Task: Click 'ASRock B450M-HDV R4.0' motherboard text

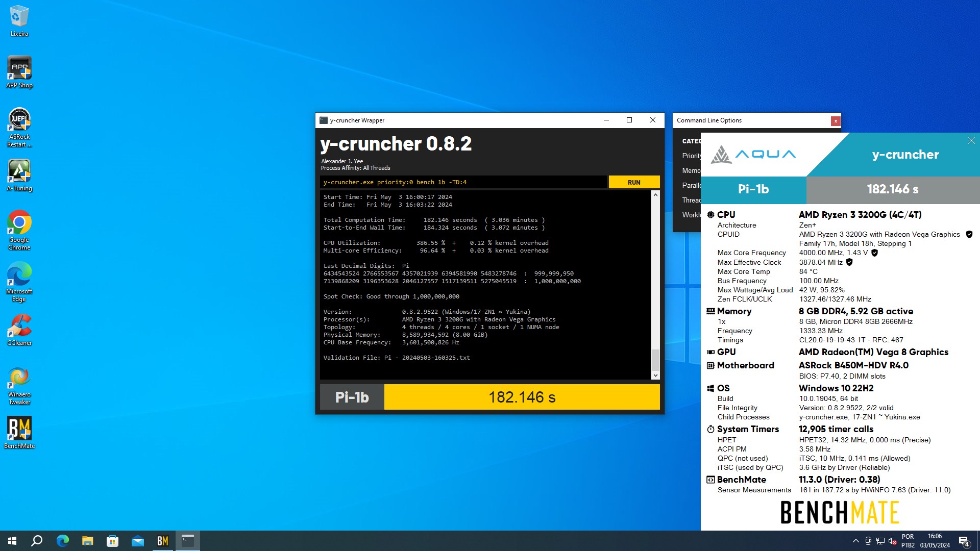Action: 853,365
